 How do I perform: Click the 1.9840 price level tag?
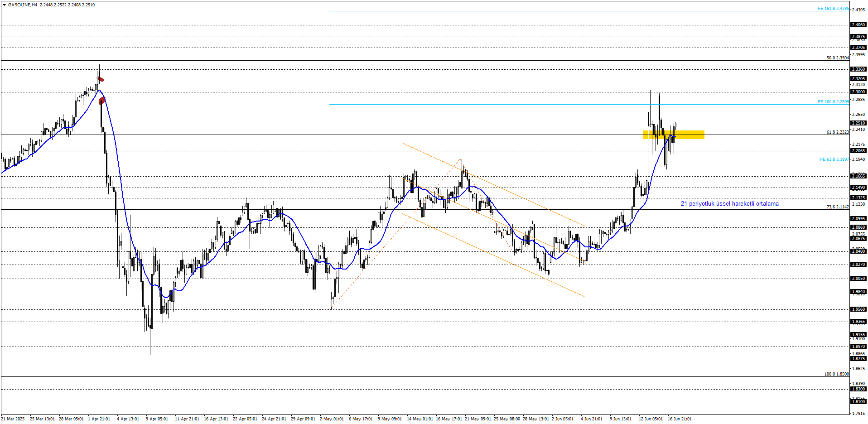[x=858, y=292]
